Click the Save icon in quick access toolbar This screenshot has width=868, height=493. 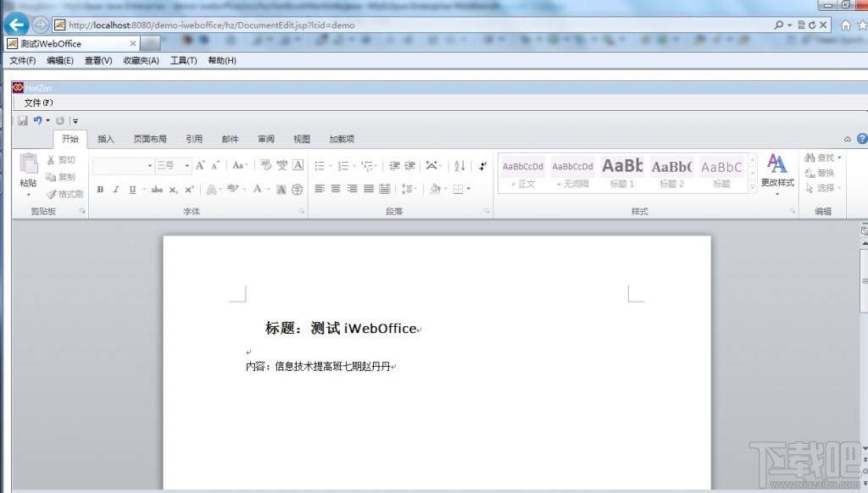23,120
